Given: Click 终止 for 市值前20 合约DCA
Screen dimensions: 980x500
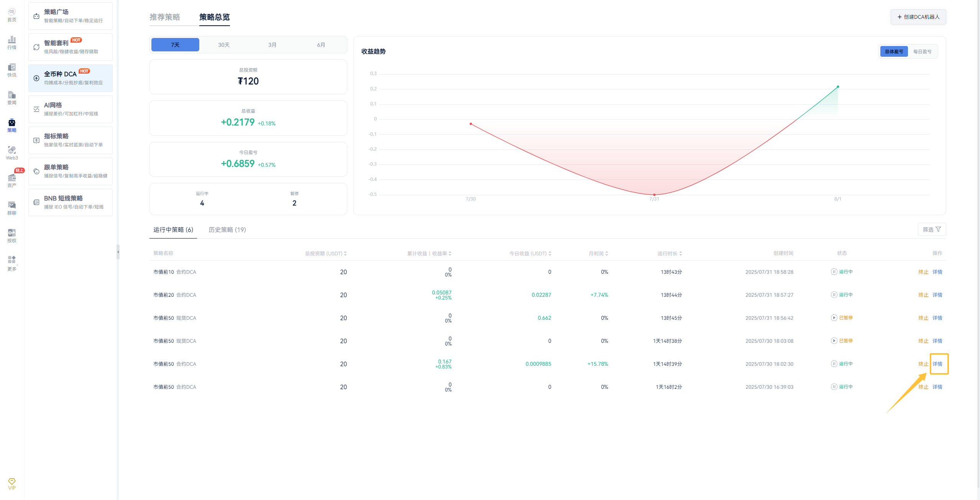Looking at the screenshot, I should [x=923, y=295].
